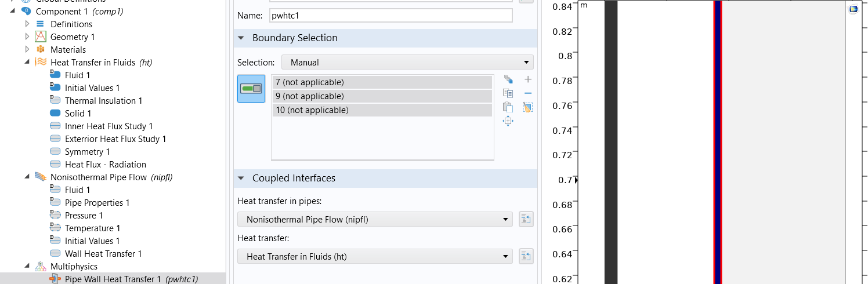The height and width of the screenshot is (284, 868).
Task: Click the Create Selection icon
Action: click(x=508, y=79)
